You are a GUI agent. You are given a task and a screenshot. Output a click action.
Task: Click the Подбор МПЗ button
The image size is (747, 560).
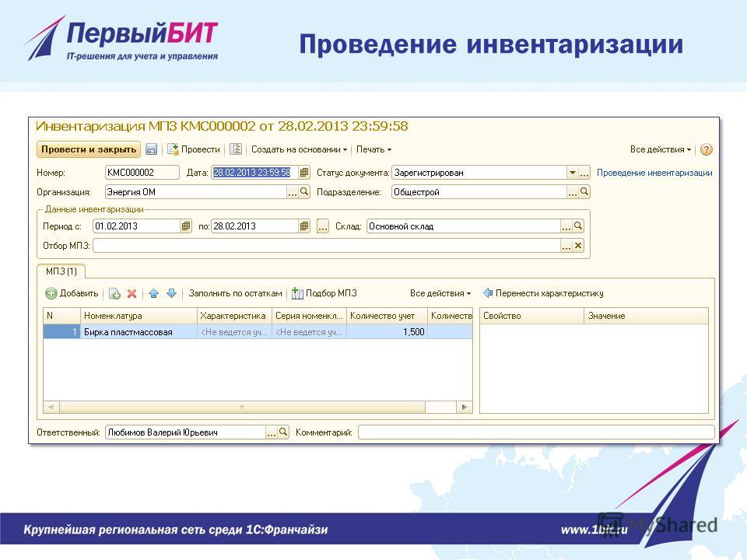coord(324,293)
